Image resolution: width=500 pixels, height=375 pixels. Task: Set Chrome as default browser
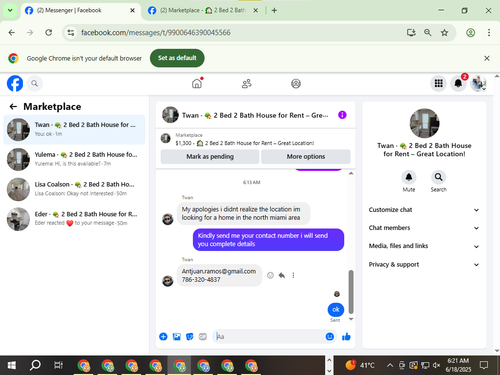(177, 58)
